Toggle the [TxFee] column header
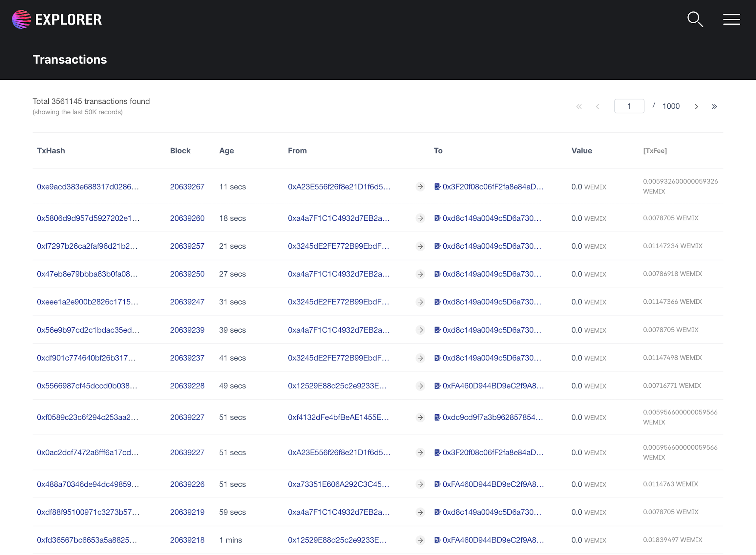The image size is (756, 555). point(655,150)
